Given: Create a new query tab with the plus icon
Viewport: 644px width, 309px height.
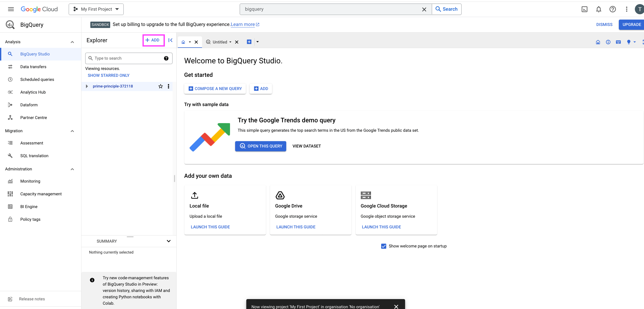Looking at the screenshot, I should coord(249,42).
